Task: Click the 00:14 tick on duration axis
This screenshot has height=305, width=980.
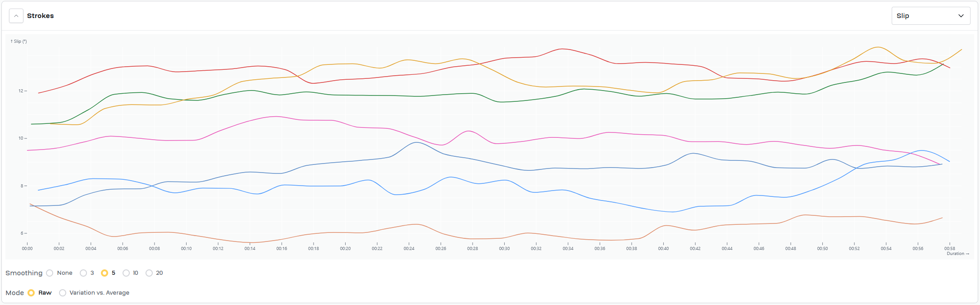Action: (250, 248)
